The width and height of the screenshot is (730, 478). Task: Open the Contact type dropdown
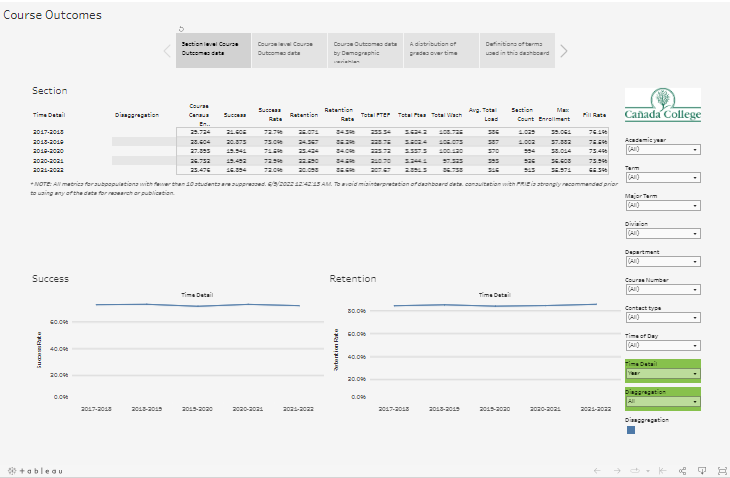663,317
